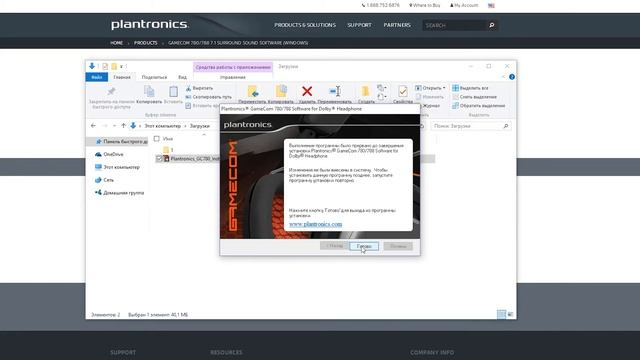Click Plantronics logo on website

(150, 24)
